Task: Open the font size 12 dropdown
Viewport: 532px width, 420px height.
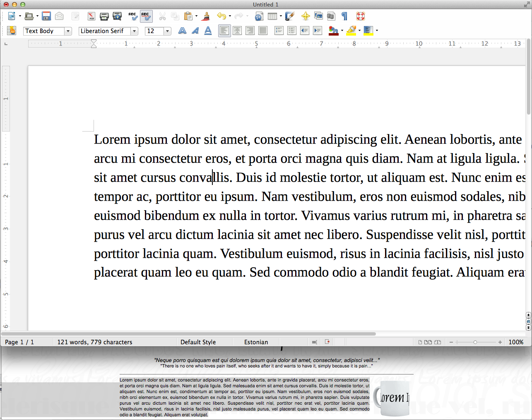Action: [167, 31]
